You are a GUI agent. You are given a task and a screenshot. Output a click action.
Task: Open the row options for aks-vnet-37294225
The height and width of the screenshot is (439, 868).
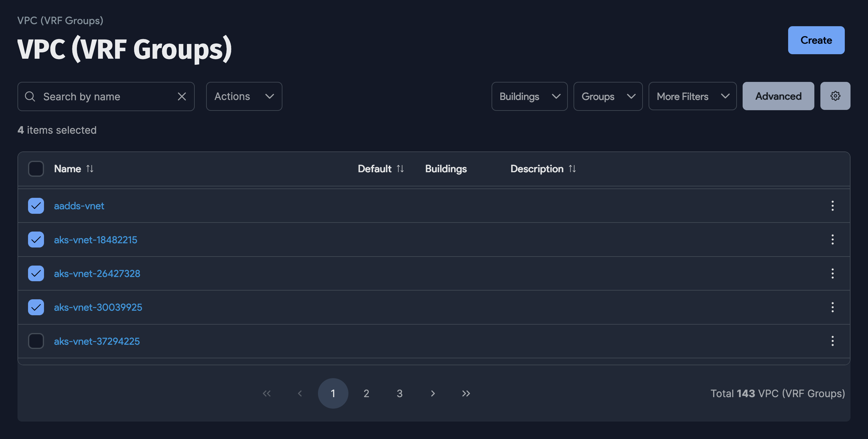832,341
